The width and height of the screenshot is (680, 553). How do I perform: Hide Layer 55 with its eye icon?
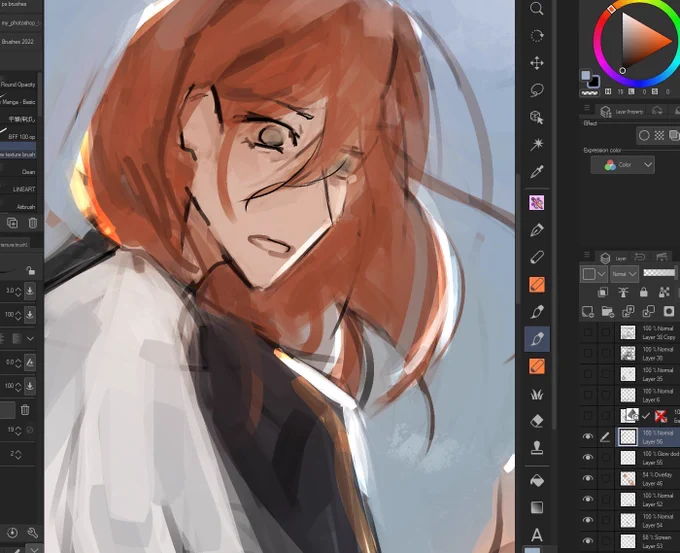pos(588,457)
